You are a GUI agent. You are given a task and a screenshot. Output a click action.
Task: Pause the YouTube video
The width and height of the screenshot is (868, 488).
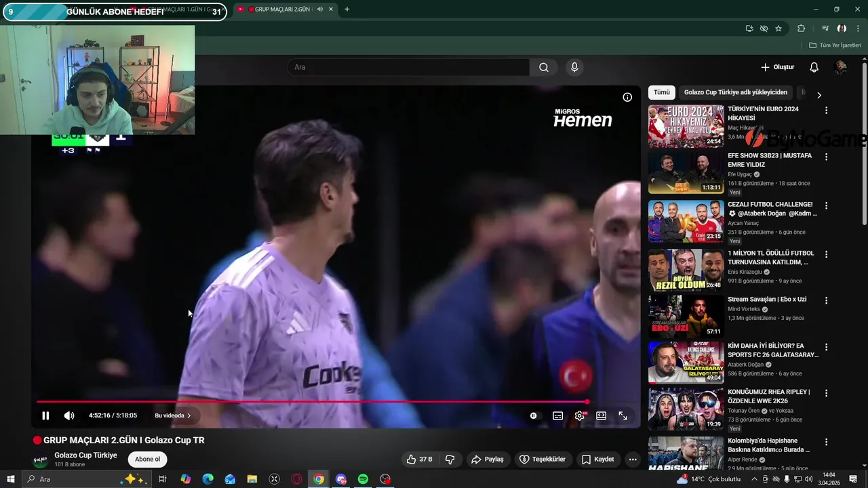pyautogui.click(x=45, y=415)
